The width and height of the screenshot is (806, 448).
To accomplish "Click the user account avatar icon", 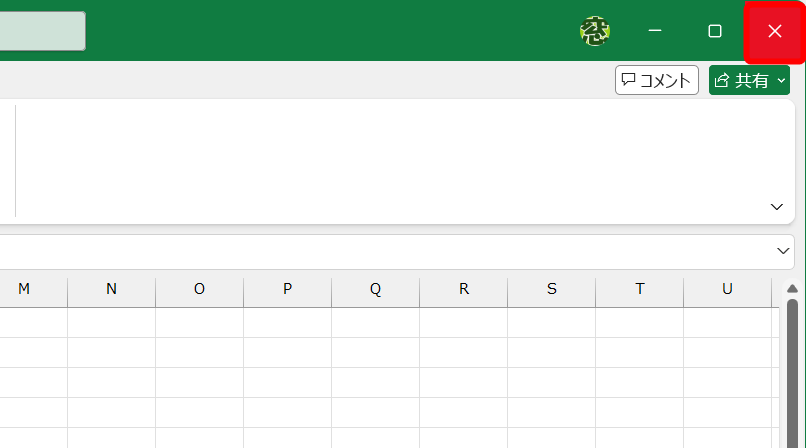I will (595, 31).
